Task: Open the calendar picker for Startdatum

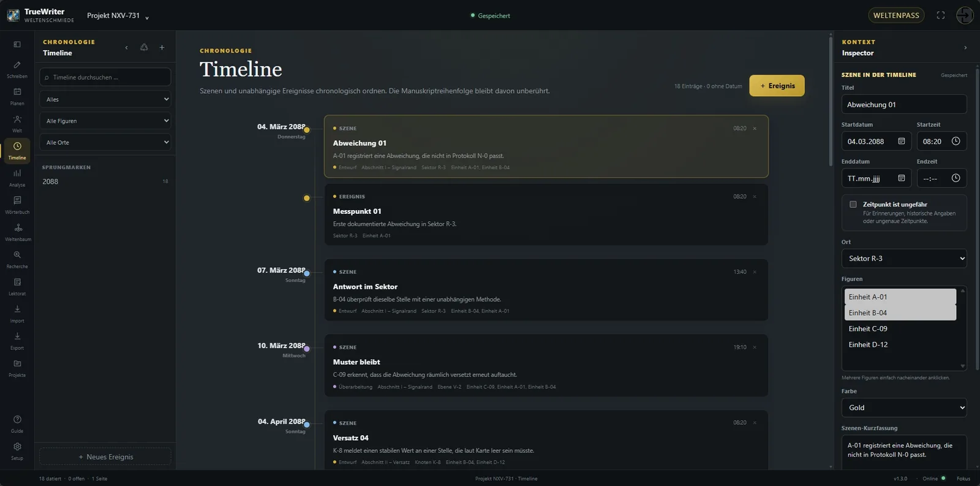Action: click(901, 142)
